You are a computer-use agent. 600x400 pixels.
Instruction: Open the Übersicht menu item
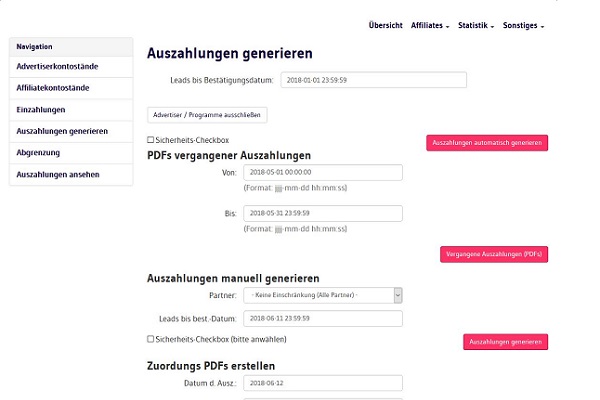(x=385, y=25)
